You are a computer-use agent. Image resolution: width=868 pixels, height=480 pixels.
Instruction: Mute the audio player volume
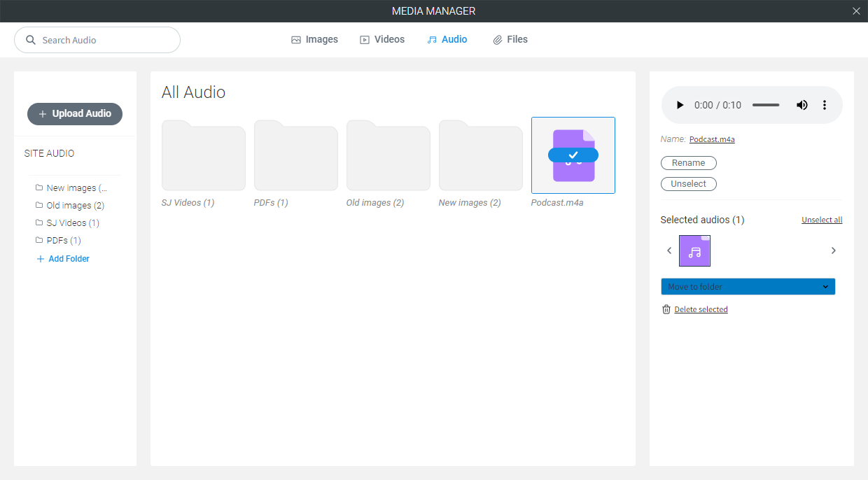pyautogui.click(x=802, y=105)
